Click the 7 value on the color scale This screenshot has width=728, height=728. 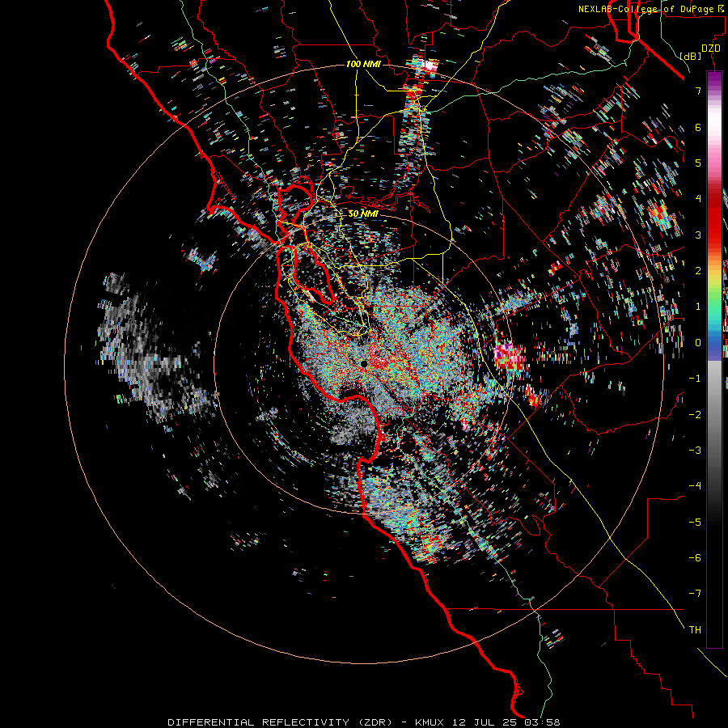click(x=698, y=91)
